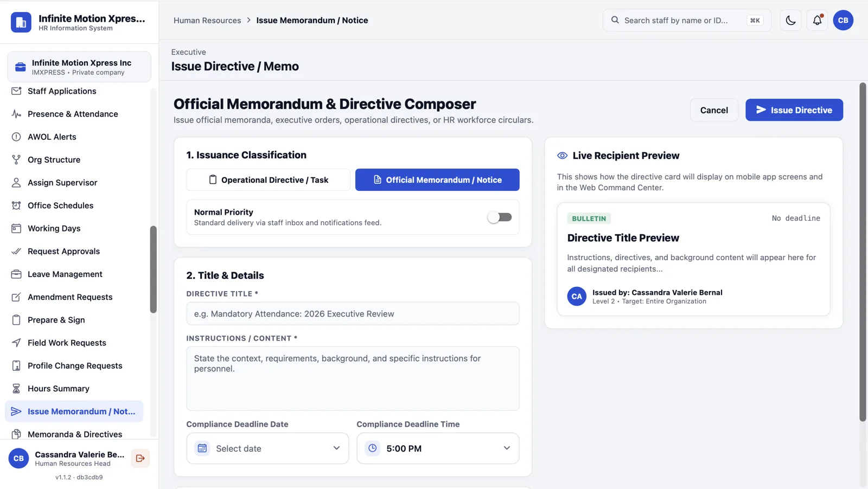Click the calendar icon in deadline date field

tap(202, 448)
